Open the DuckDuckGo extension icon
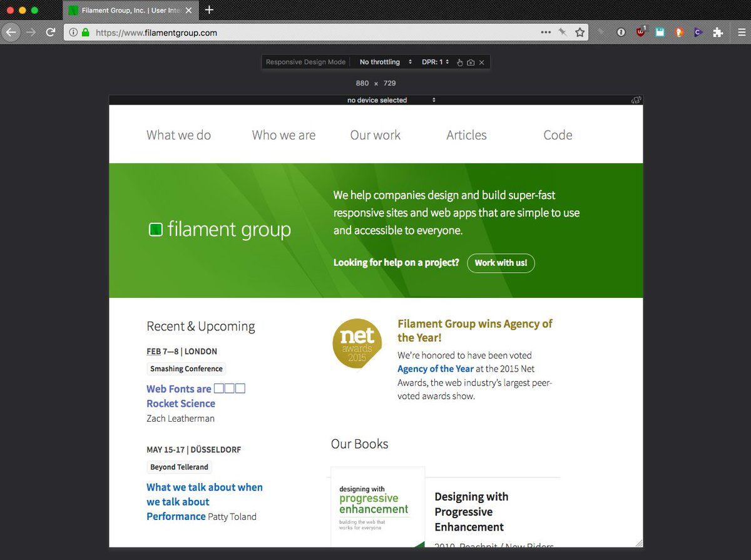This screenshot has width=751, height=560. coord(679,32)
